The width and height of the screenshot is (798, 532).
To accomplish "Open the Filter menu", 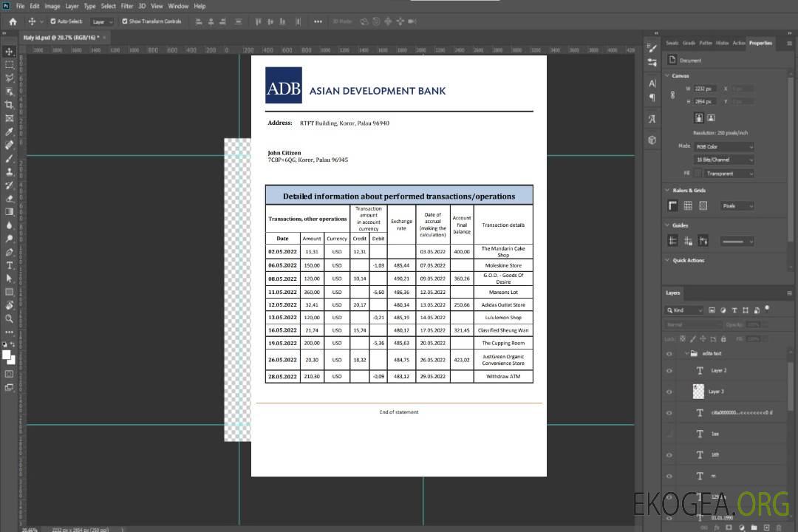I will (x=127, y=6).
